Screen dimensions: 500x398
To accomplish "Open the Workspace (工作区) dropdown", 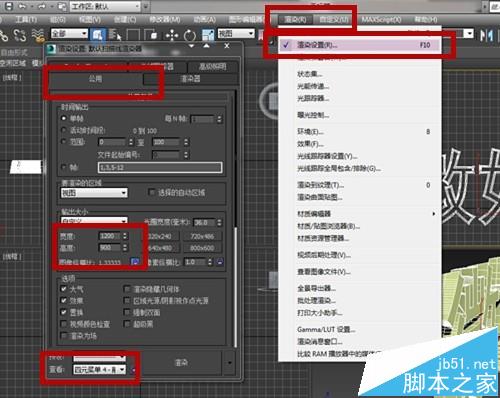I will pyautogui.click(x=105, y=6).
